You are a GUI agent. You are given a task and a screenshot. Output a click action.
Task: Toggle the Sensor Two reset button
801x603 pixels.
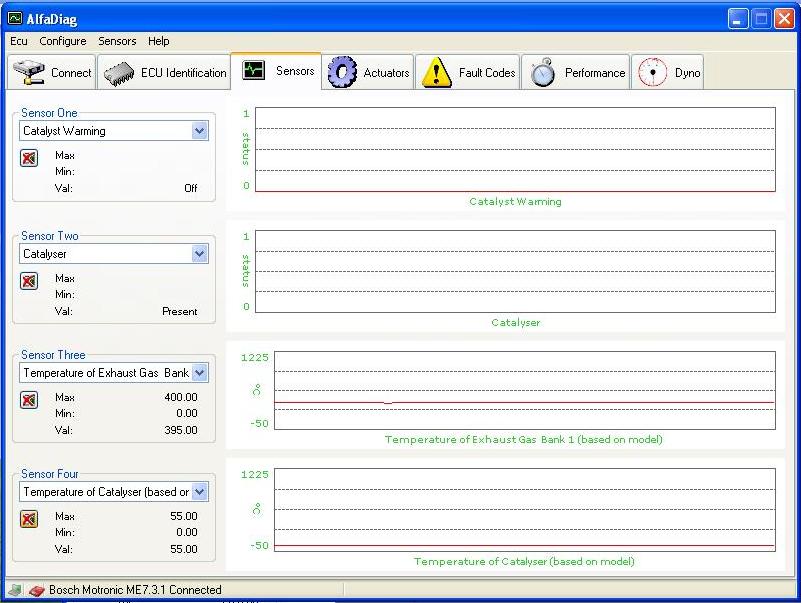pos(29,281)
